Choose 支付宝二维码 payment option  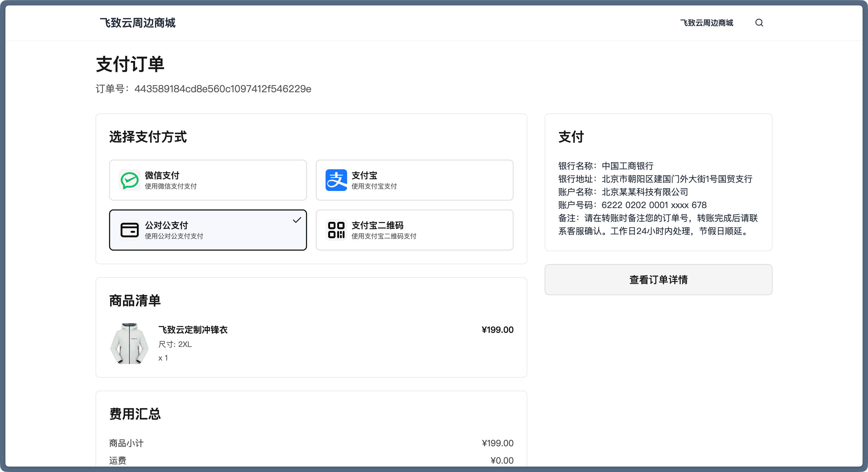click(x=414, y=230)
